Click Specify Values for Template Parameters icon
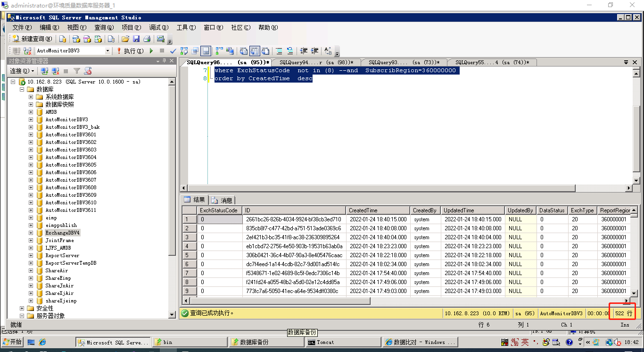 coord(328,50)
